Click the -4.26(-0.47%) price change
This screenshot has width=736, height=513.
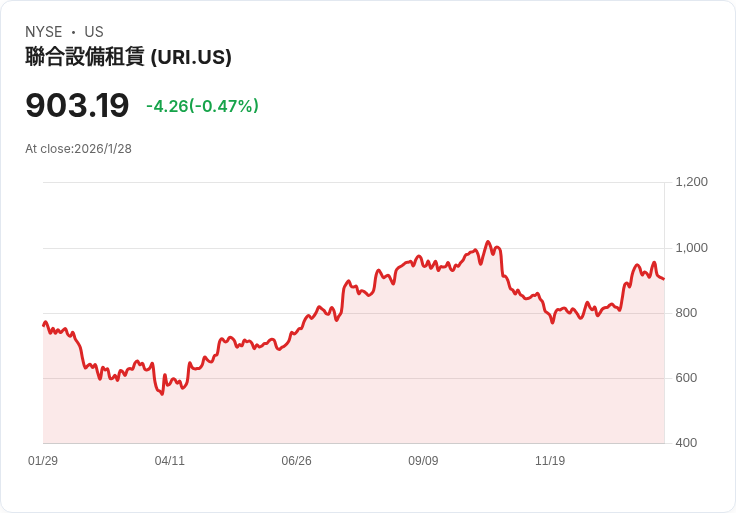[202, 106]
